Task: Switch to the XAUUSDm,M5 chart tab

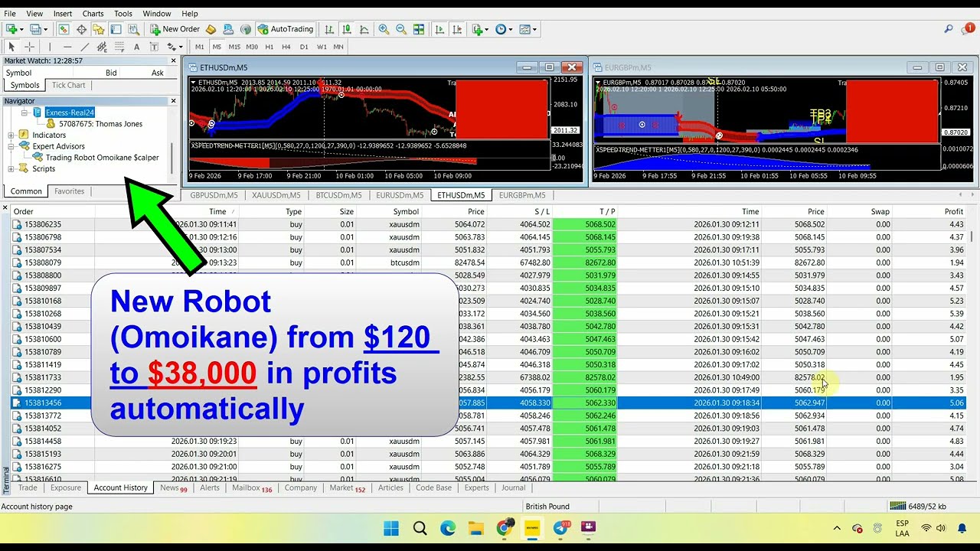Action: [277, 195]
